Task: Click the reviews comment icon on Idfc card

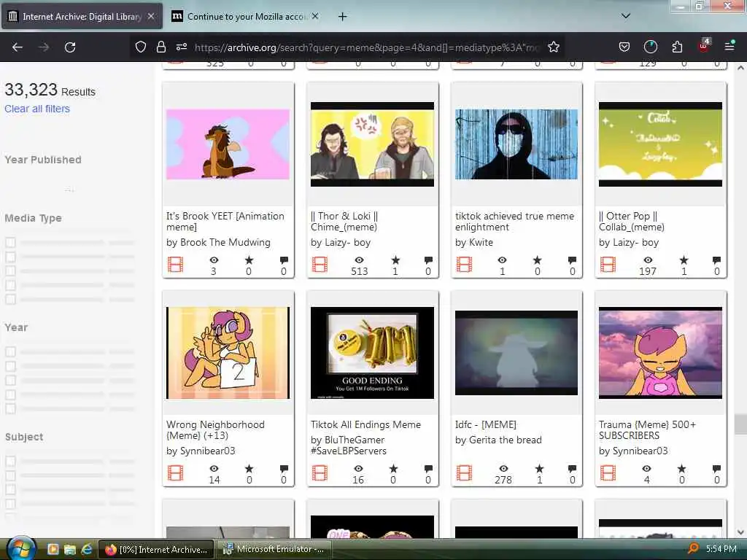Action: [x=572, y=469]
